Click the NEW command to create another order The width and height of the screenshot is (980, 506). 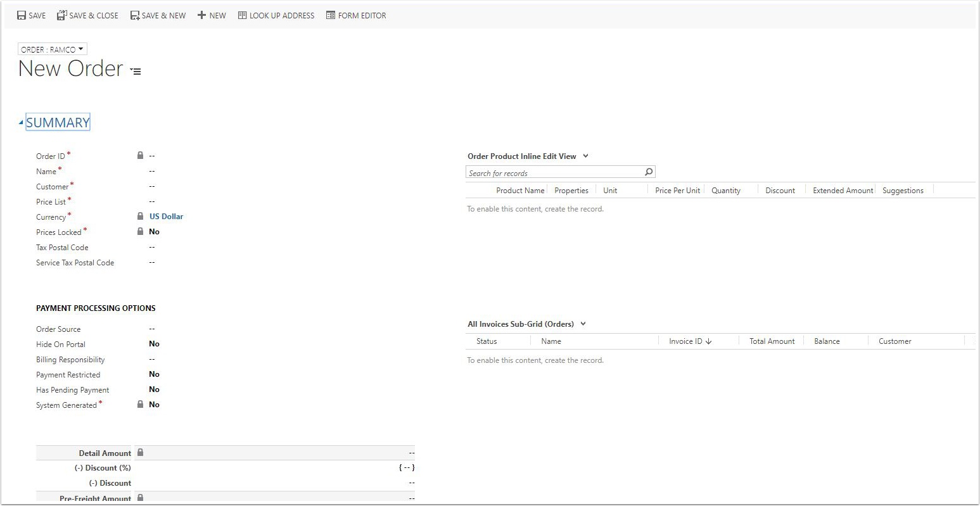(x=211, y=15)
